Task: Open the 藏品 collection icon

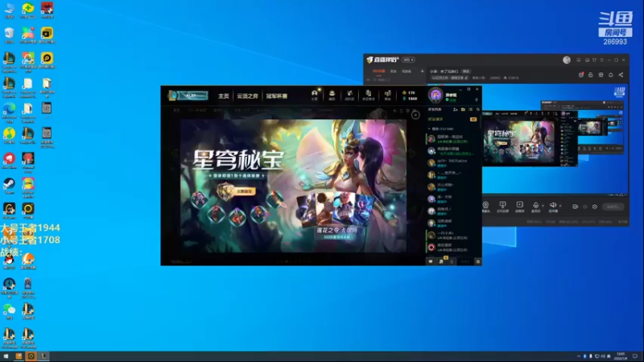Action: tap(332, 95)
